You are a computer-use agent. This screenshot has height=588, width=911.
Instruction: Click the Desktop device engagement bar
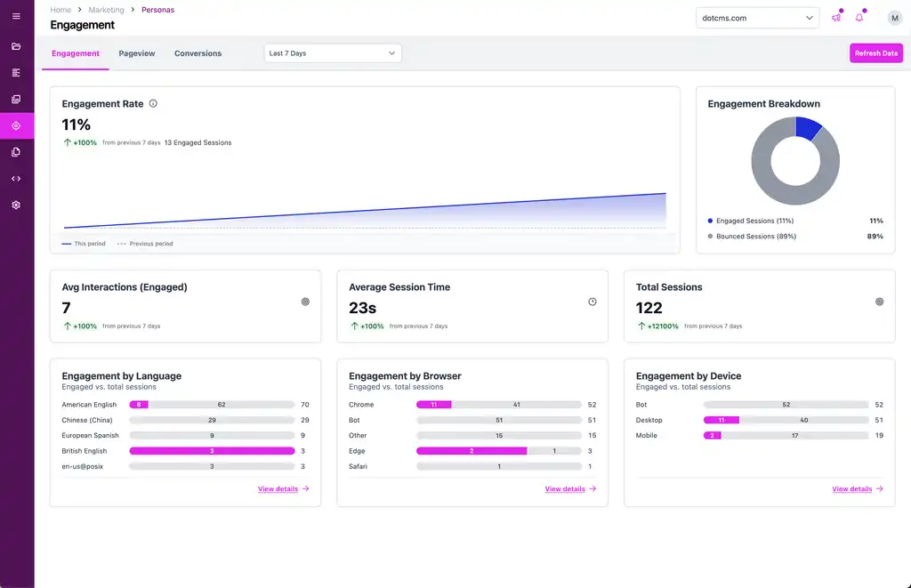pos(786,420)
